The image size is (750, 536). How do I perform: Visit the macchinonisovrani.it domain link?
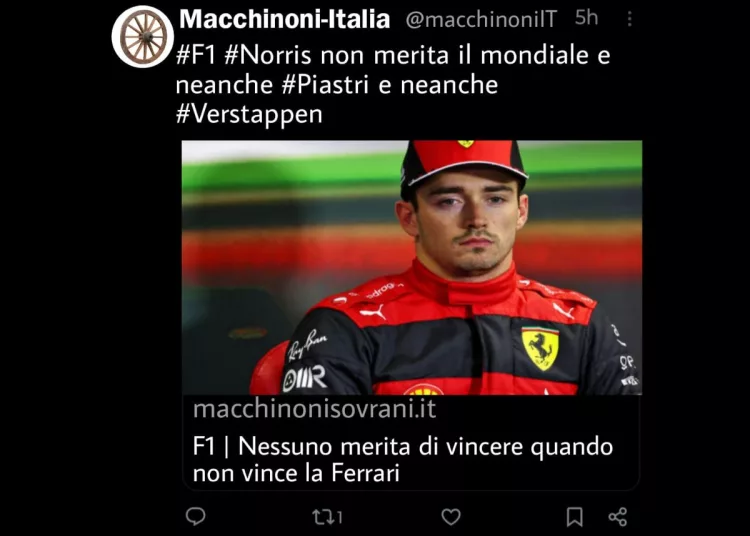(x=315, y=409)
